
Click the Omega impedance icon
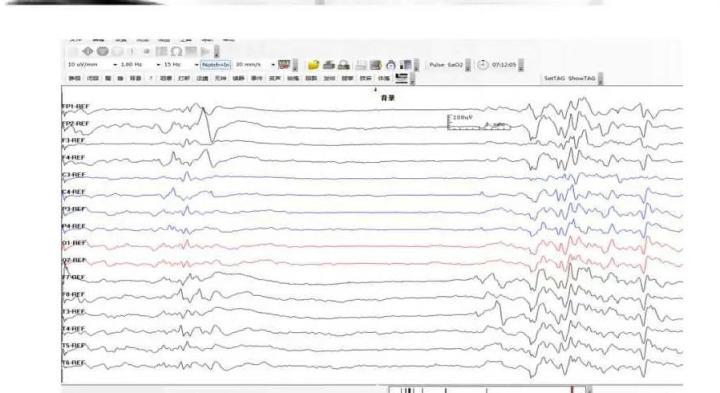(x=176, y=51)
